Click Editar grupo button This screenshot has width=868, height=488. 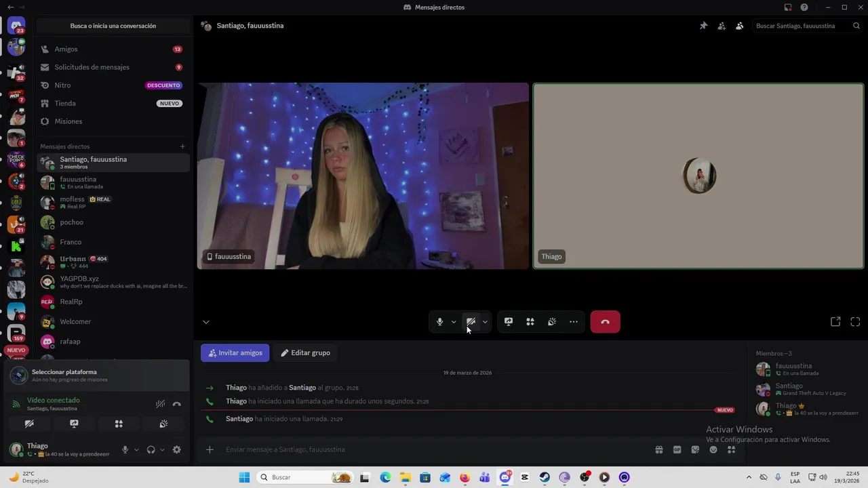[305, 353]
